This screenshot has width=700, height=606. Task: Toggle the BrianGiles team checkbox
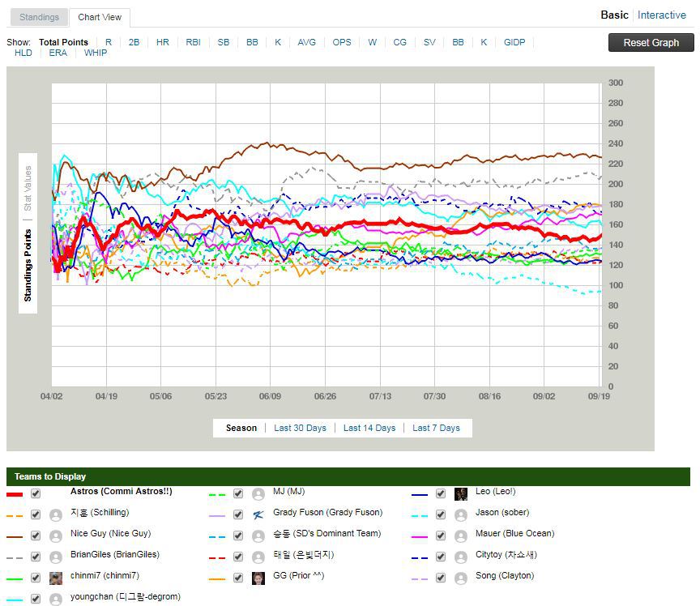coord(36,557)
